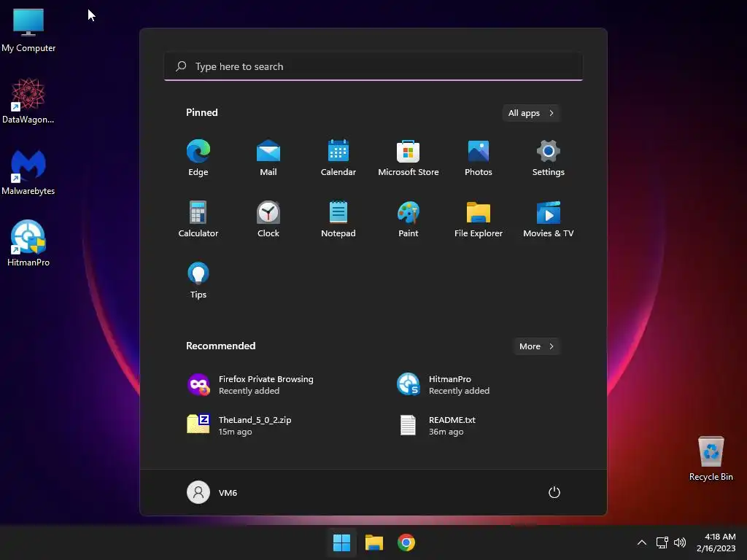
Task: Open the Tips app
Action: pyautogui.click(x=198, y=281)
